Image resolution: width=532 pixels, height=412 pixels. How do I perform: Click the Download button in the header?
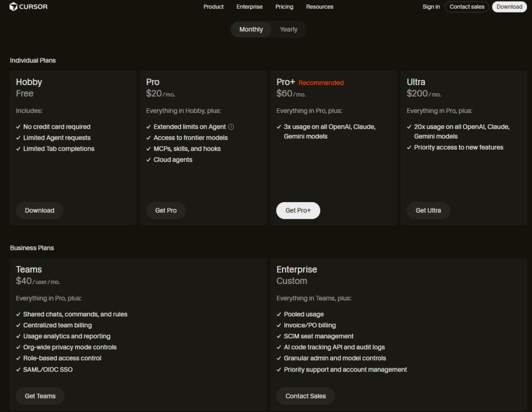click(509, 7)
